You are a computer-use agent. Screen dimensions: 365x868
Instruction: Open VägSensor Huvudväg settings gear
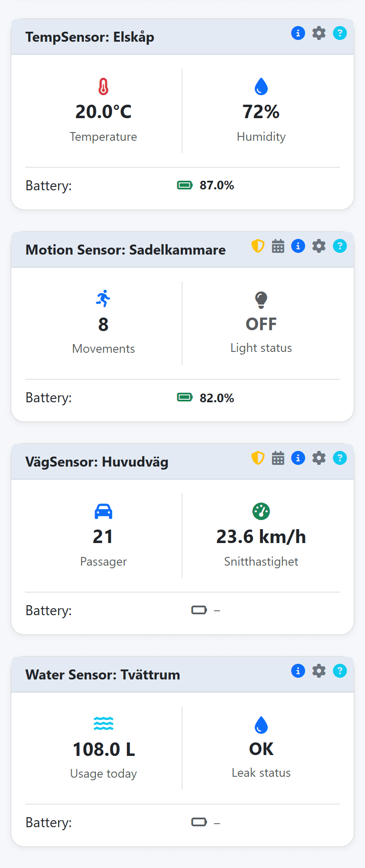point(319,458)
